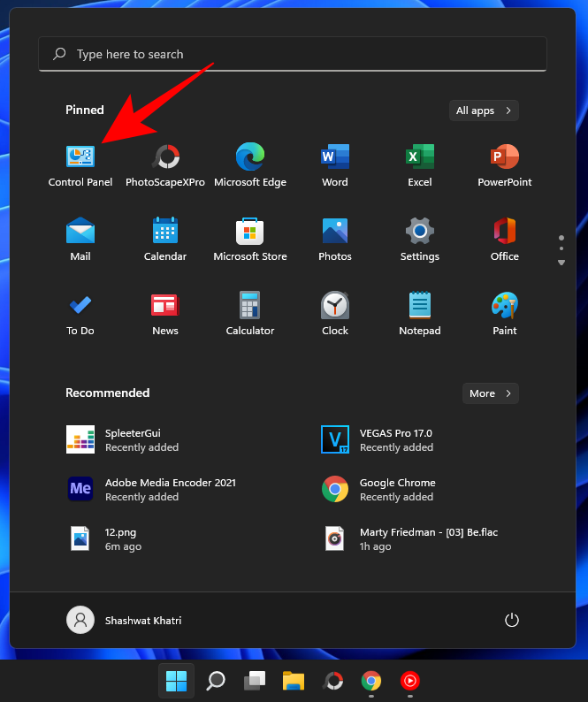Expand More recommended items

click(x=490, y=393)
